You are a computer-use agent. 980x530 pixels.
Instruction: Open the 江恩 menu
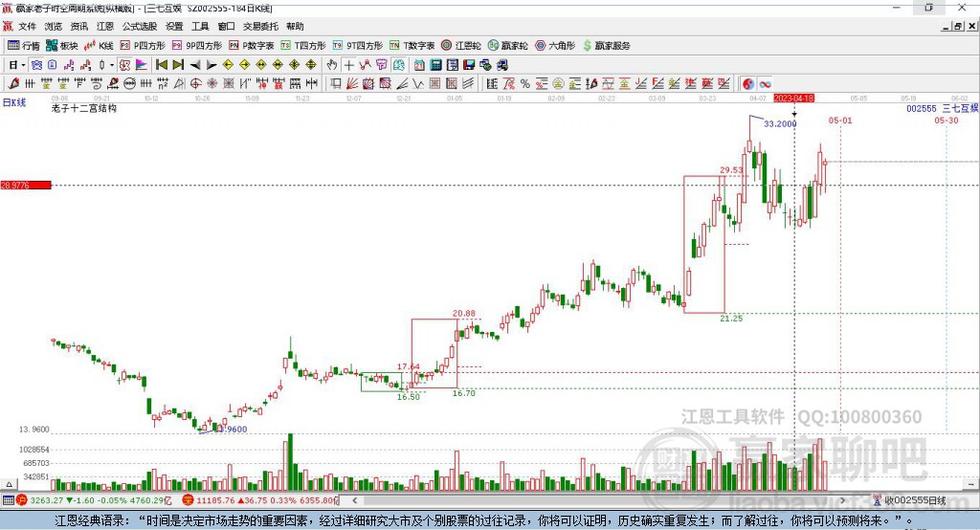point(105,26)
